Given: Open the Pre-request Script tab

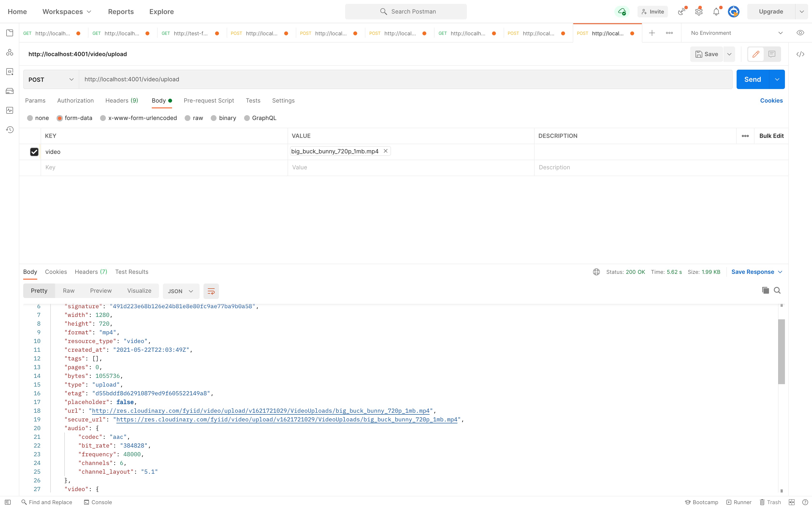Looking at the screenshot, I should pos(209,100).
